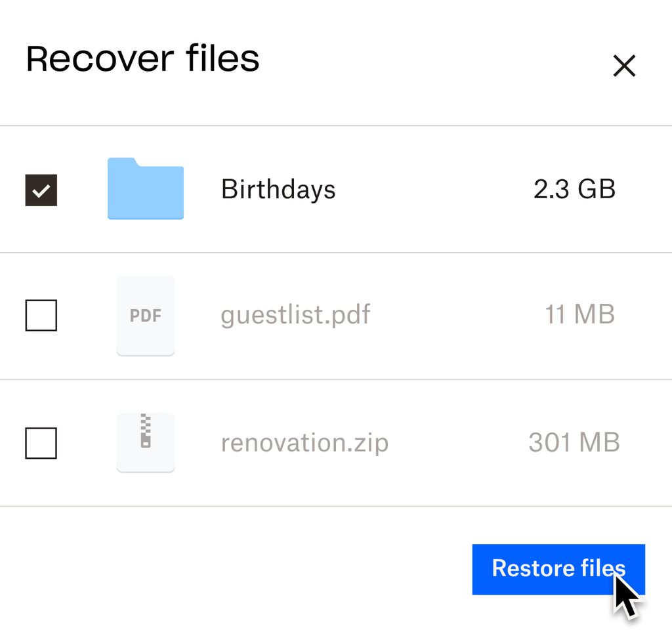Image resolution: width=672 pixels, height=634 pixels.
Task: Uncheck the Birthdays folder checkbox
Action: tap(41, 189)
